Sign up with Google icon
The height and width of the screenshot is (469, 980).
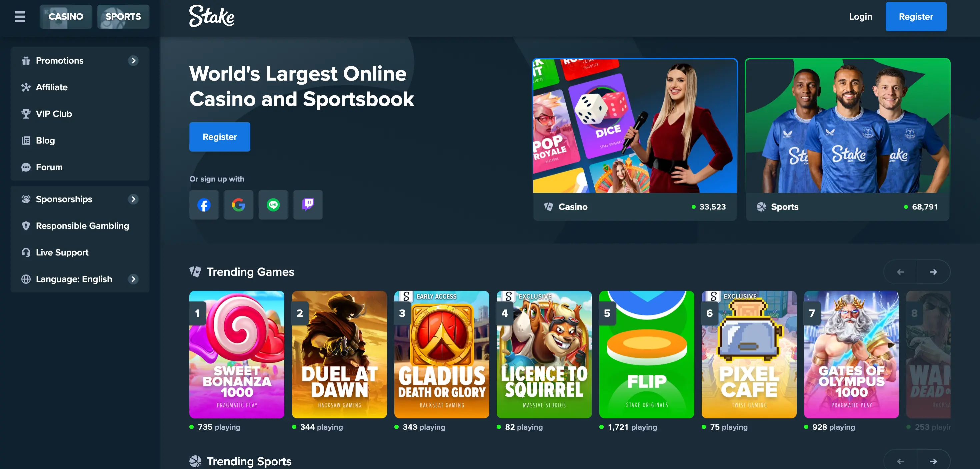[x=239, y=205]
